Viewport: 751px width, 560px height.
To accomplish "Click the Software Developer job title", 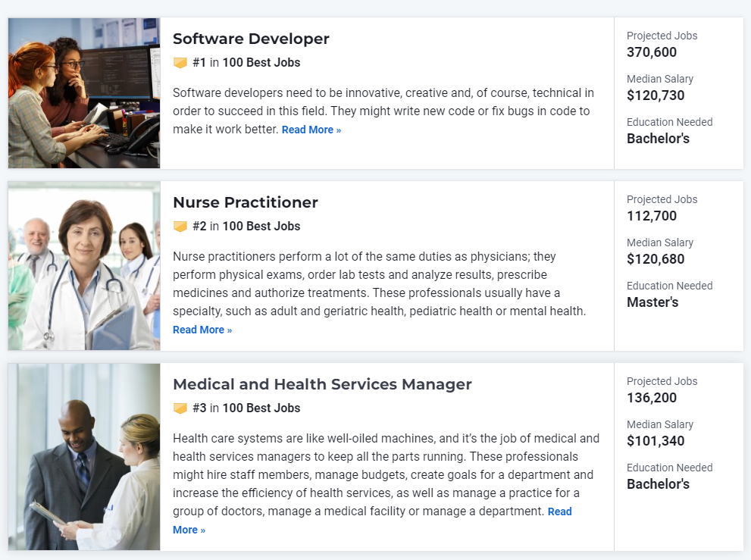I will click(x=251, y=39).
